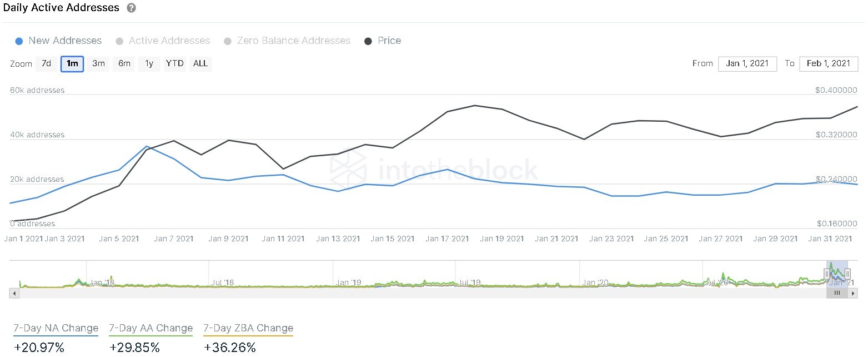Viewport: 868px width, 357px height.
Task: Click the navigator right range handle
Action: pos(847,273)
